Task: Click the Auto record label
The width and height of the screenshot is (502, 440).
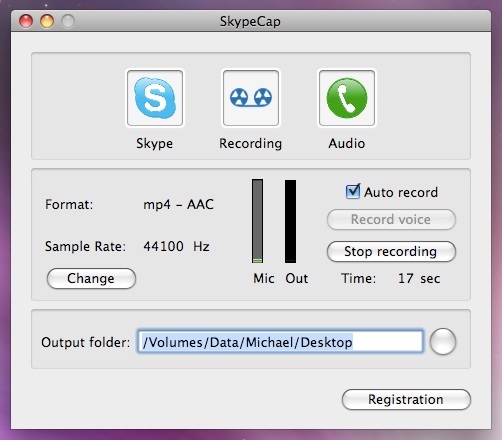Action: click(x=401, y=192)
